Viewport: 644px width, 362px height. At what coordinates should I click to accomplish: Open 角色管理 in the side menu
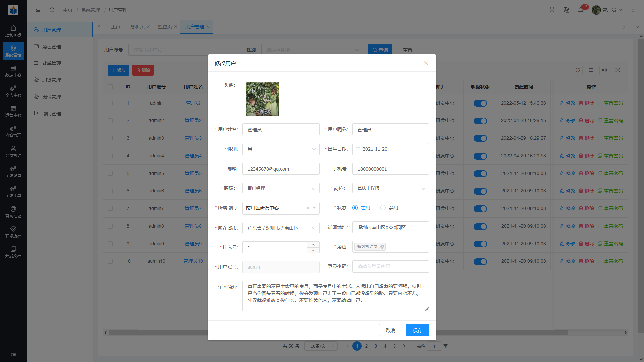(52, 47)
